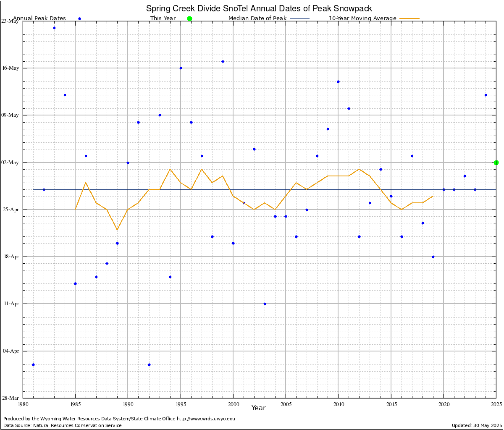
Task: Click the green This Year point at 2025
Action: click(x=496, y=163)
